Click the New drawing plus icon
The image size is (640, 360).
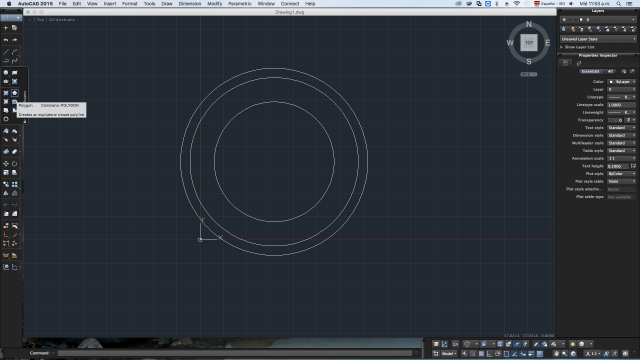pyautogui.click(x=6, y=28)
